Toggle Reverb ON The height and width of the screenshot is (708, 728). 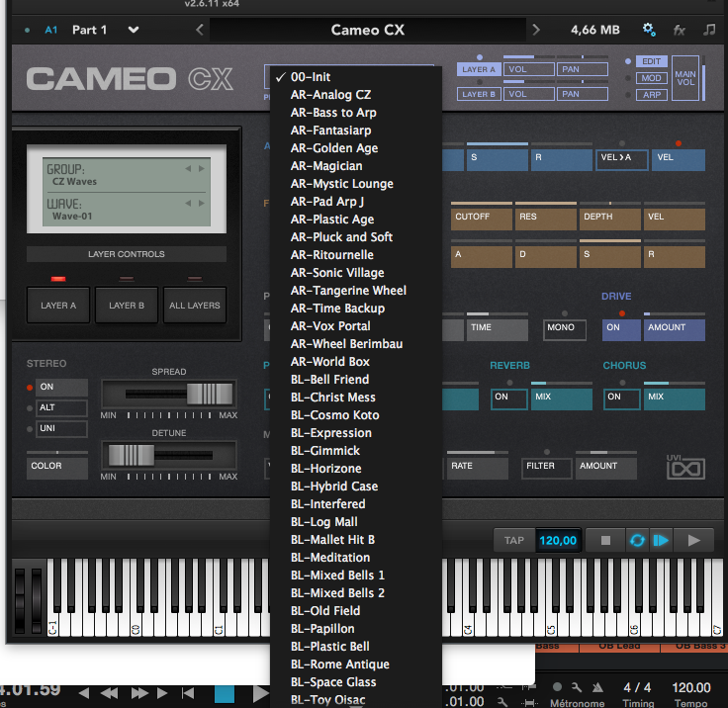pos(508,398)
